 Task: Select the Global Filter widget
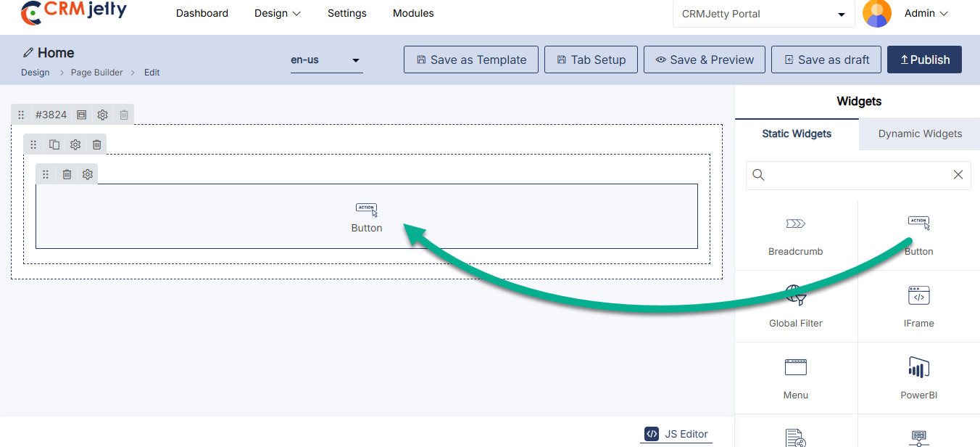point(795,306)
